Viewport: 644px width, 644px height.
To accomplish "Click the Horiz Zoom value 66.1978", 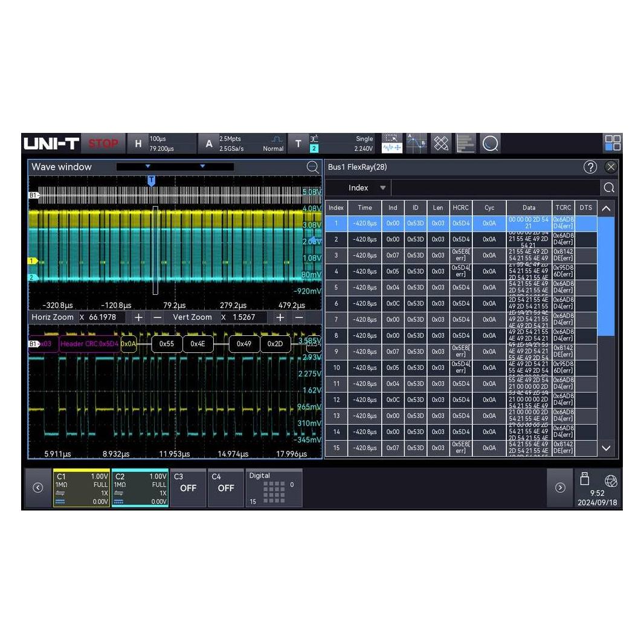I will (x=102, y=318).
